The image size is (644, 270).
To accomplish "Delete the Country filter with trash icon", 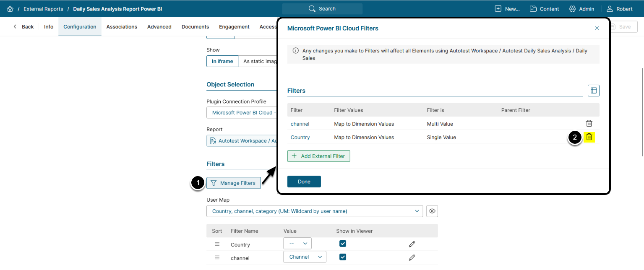I will point(589,137).
